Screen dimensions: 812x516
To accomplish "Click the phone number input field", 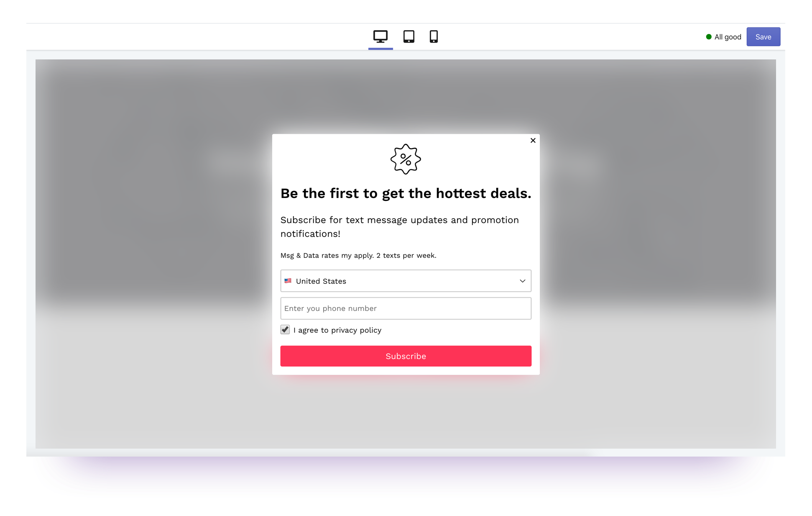I will (406, 308).
